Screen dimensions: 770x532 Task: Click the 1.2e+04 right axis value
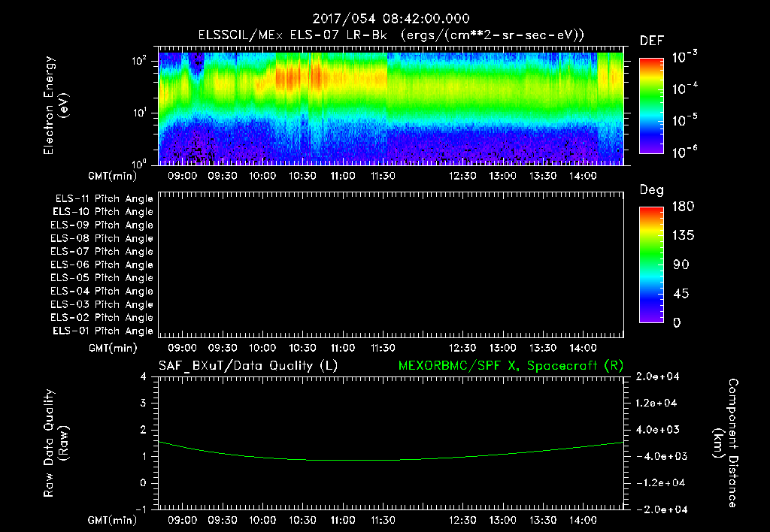click(x=657, y=404)
